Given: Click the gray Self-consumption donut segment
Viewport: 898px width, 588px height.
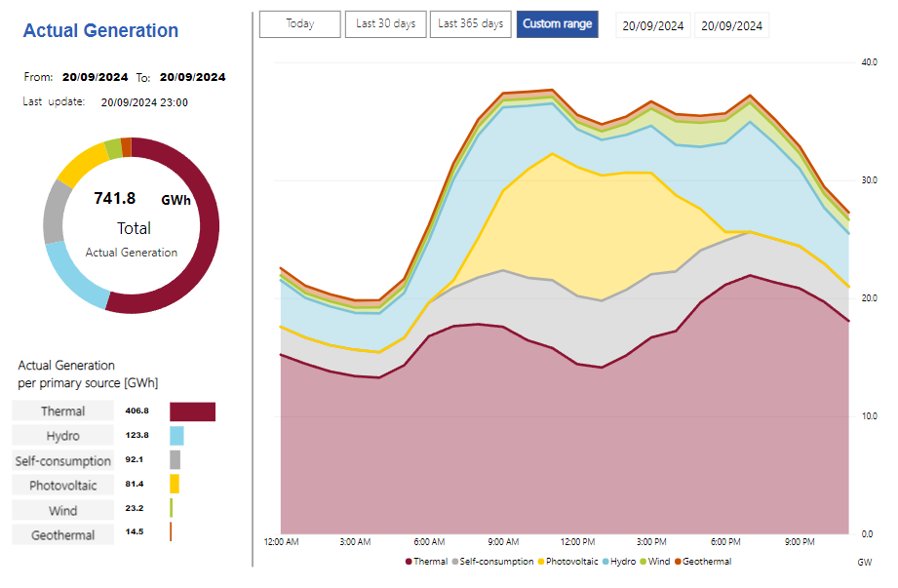Looking at the screenshot, I should (55, 212).
